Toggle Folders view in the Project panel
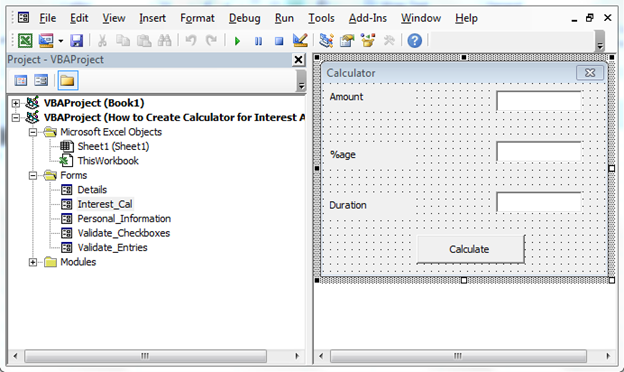Viewport: 624px width, 372px height. tap(67, 80)
